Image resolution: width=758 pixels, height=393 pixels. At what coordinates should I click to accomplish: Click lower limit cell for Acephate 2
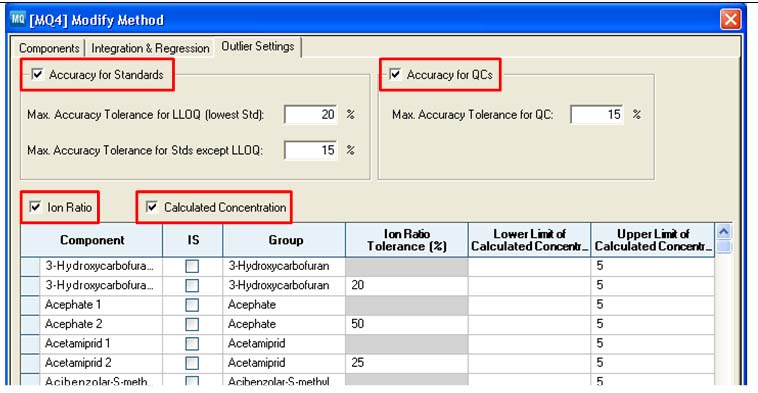529,324
